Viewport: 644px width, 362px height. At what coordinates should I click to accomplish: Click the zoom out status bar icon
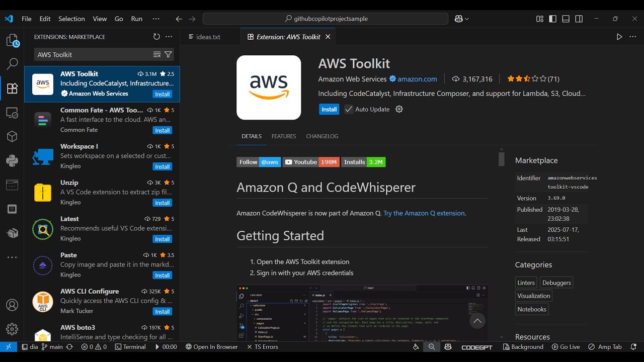tap(432, 347)
